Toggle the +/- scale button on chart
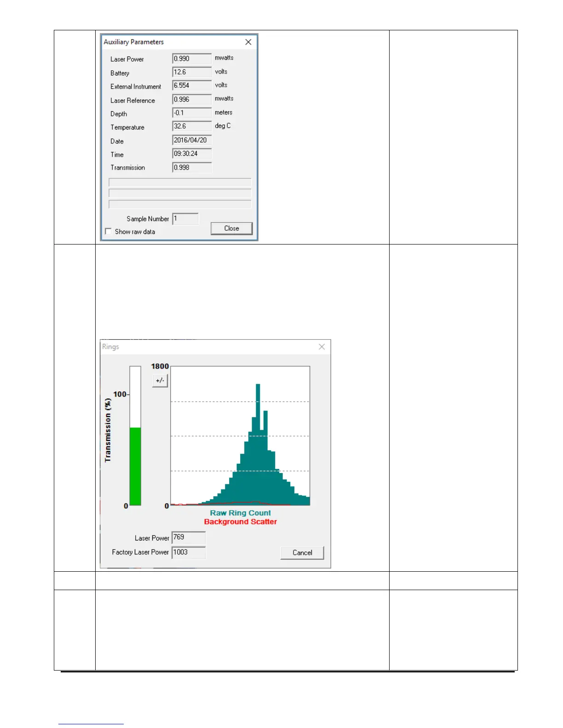The image size is (563, 728). pos(160,381)
